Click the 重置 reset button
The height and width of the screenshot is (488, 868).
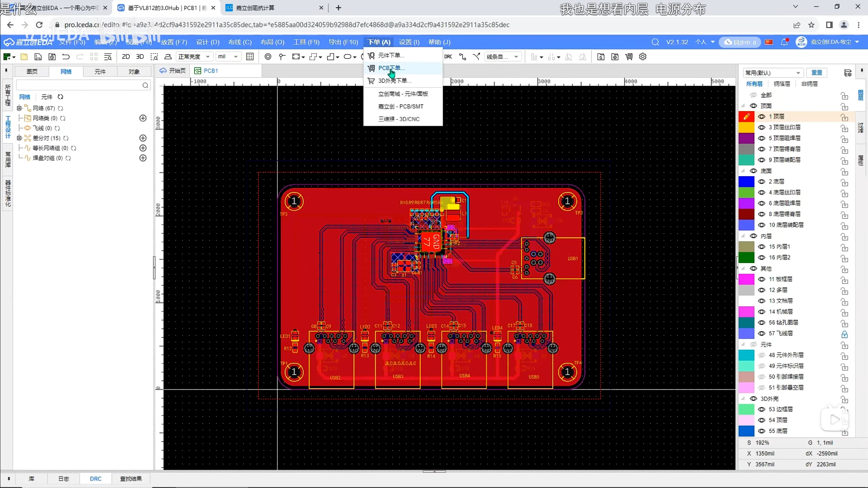coord(816,73)
